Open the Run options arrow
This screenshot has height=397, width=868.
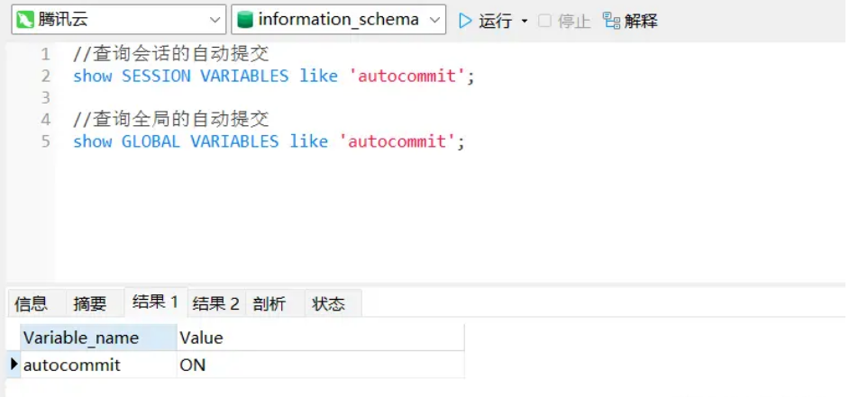(x=525, y=22)
